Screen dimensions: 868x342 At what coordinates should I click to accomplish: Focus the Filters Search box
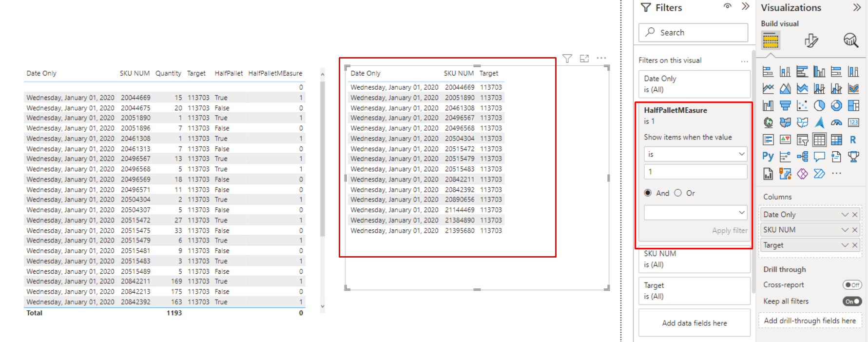pyautogui.click(x=693, y=32)
